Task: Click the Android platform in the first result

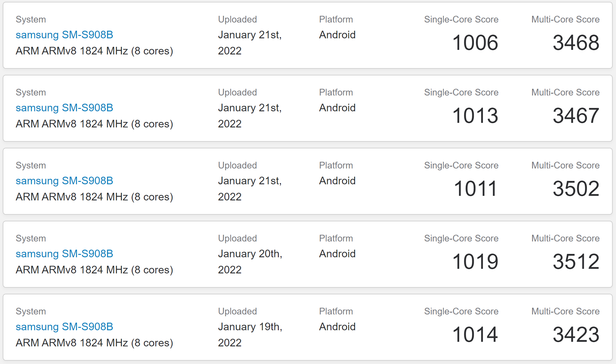Action: (x=337, y=35)
